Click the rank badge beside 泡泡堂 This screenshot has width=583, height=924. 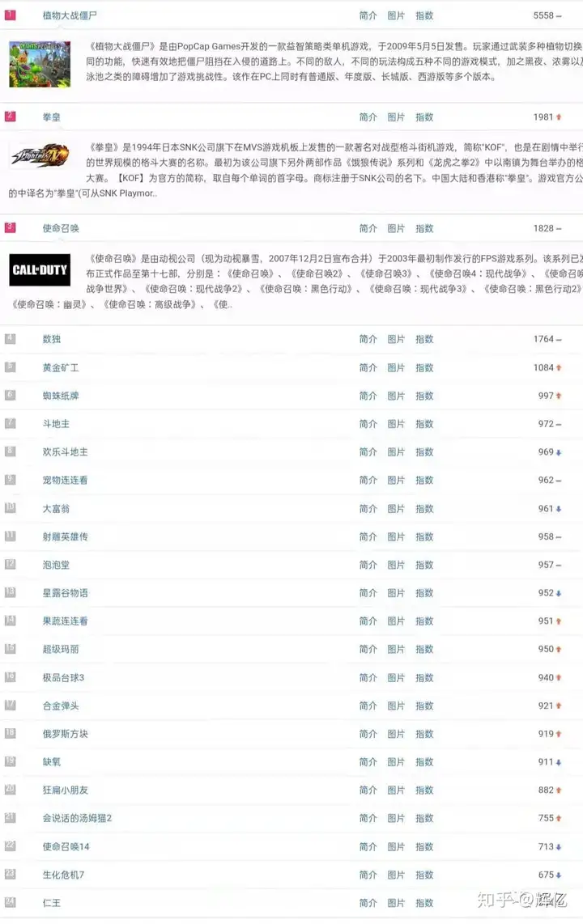(x=10, y=564)
